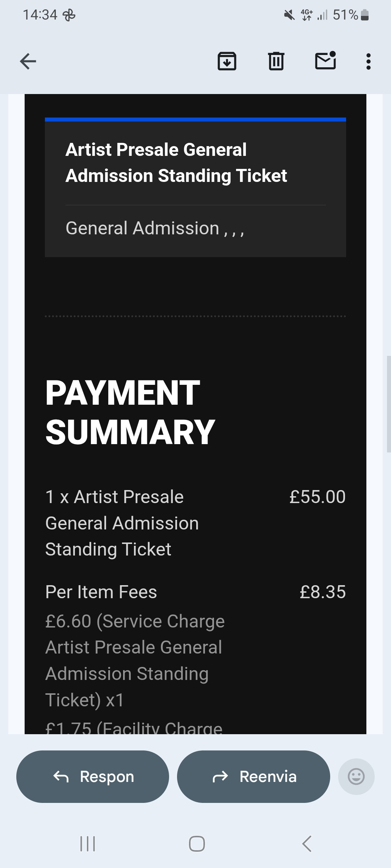
Task: Archive this email with the archive icon
Action: [227, 61]
